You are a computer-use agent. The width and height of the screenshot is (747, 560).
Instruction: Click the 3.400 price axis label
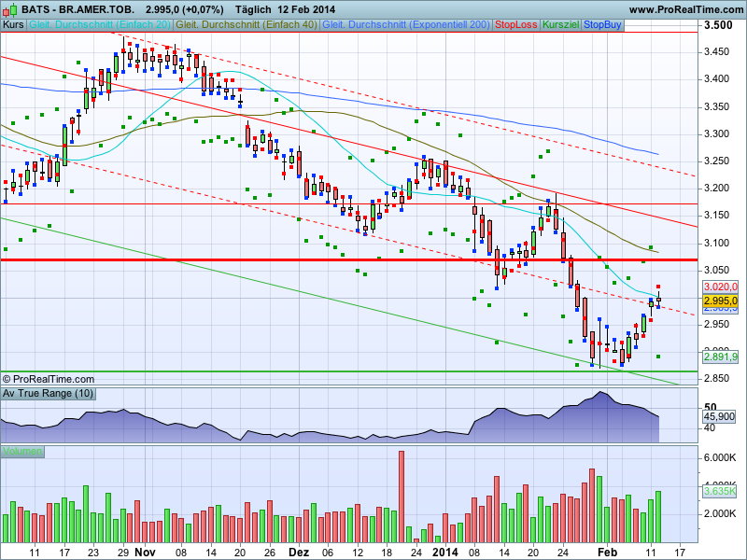pyautogui.click(x=716, y=79)
